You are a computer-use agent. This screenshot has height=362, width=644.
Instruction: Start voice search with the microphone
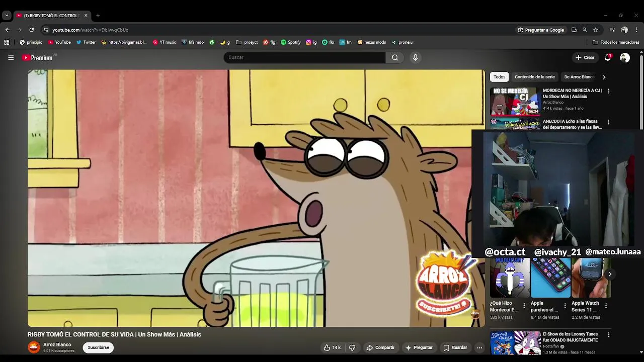416,57
